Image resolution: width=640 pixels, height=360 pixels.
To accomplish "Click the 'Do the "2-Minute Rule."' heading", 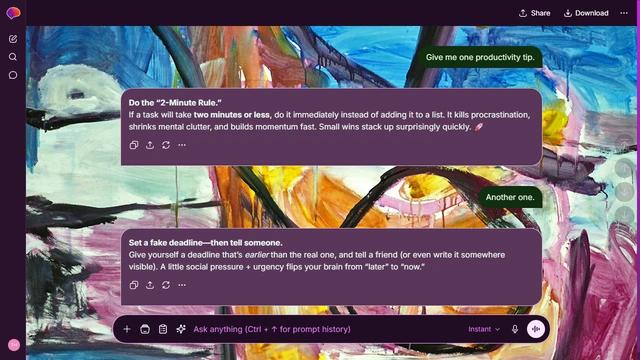I will point(175,103).
